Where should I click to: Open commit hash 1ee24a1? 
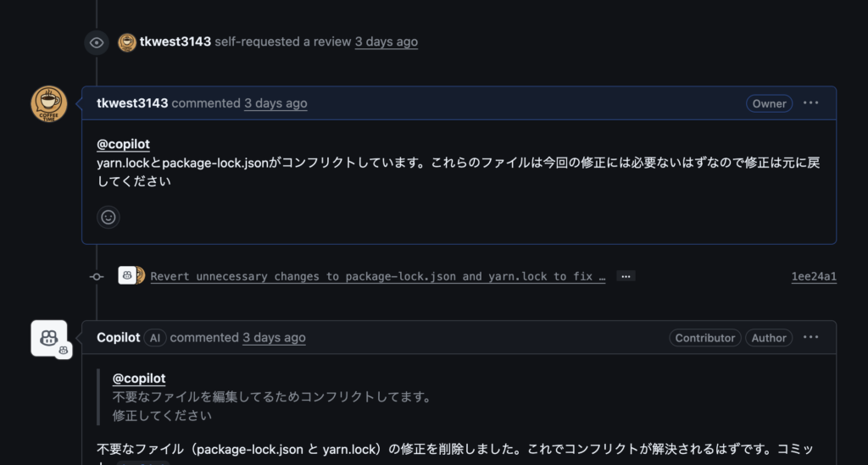[x=814, y=276]
